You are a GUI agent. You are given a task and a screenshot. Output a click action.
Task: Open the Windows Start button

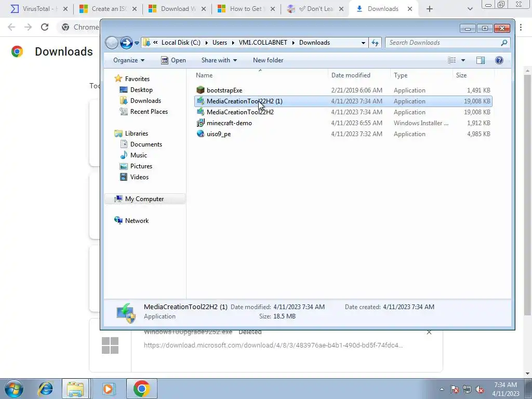(14, 389)
